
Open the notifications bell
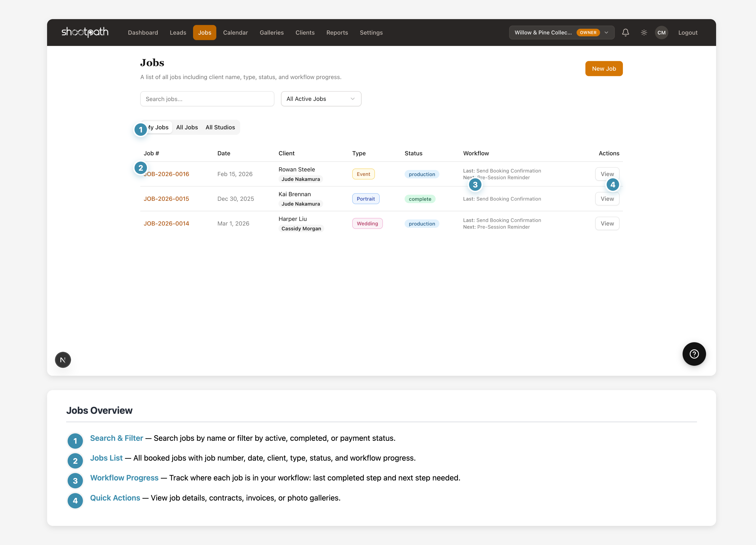coord(626,32)
